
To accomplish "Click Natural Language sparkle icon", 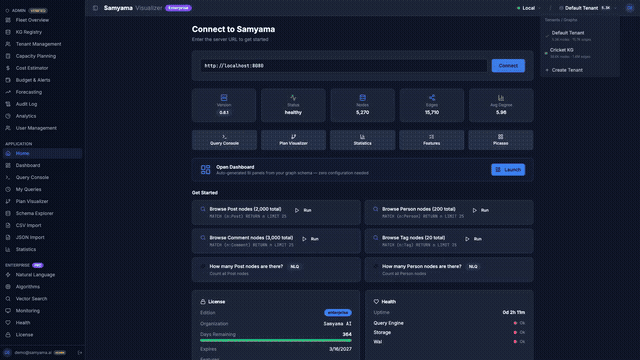I will click(x=8, y=275).
